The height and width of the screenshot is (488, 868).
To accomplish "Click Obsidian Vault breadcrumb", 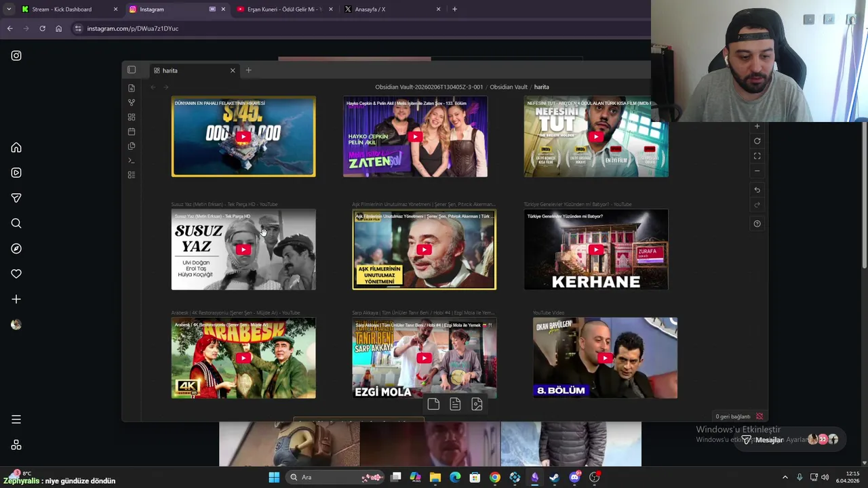I will (509, 87).
